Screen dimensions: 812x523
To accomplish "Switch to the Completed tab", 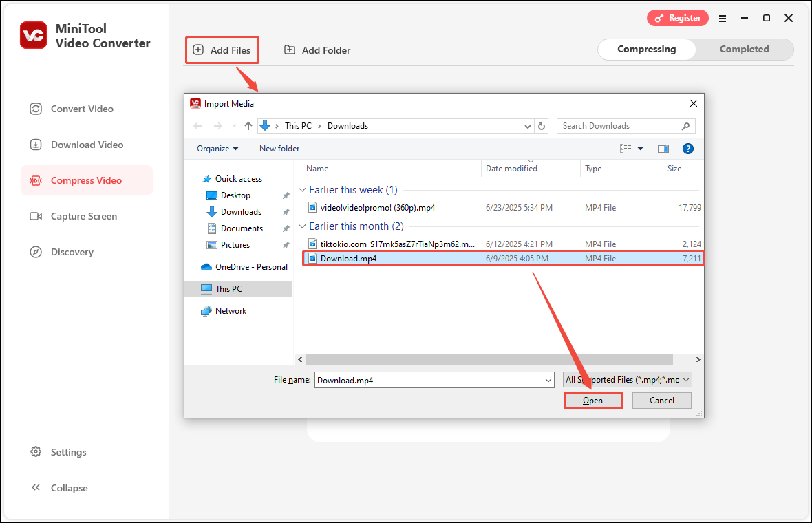I will point(744,49).
